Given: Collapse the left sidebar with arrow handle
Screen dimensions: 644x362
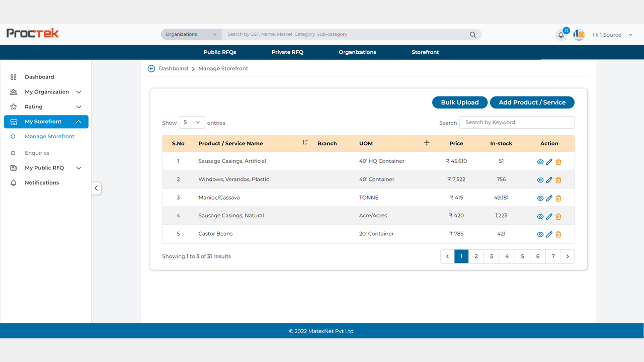Looking at the screenshot, I should pyautogui.click(x=96, y=189).
